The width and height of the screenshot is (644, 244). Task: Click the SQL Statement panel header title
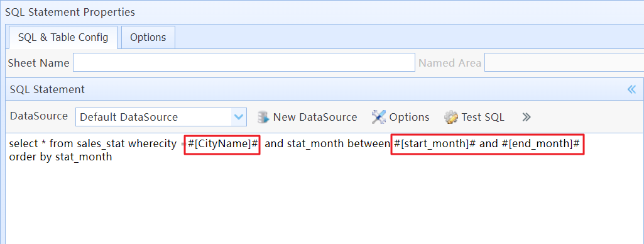pos(47,89)
